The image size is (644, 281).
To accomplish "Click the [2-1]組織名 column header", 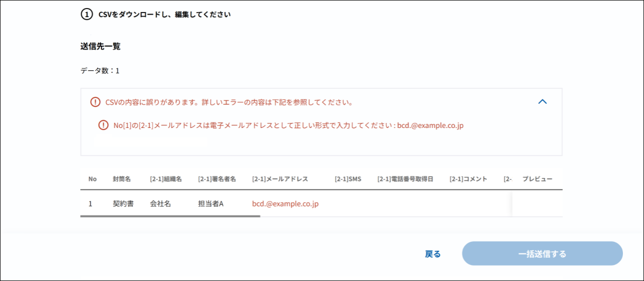I will coord(166,179).
